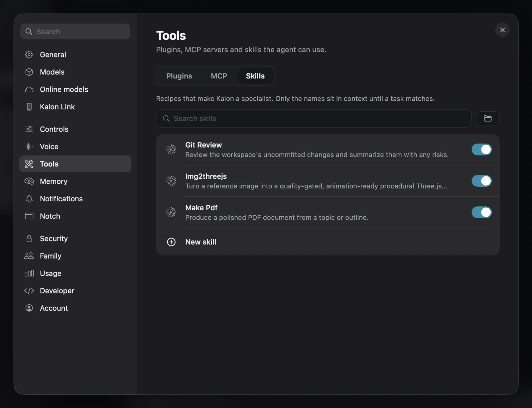
Task: Close the settings window
Action: pos(502,30)
